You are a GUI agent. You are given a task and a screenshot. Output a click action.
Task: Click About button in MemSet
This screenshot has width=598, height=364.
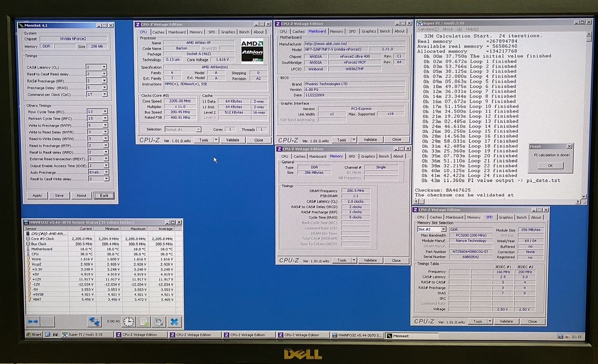click(x=81, y=196)
